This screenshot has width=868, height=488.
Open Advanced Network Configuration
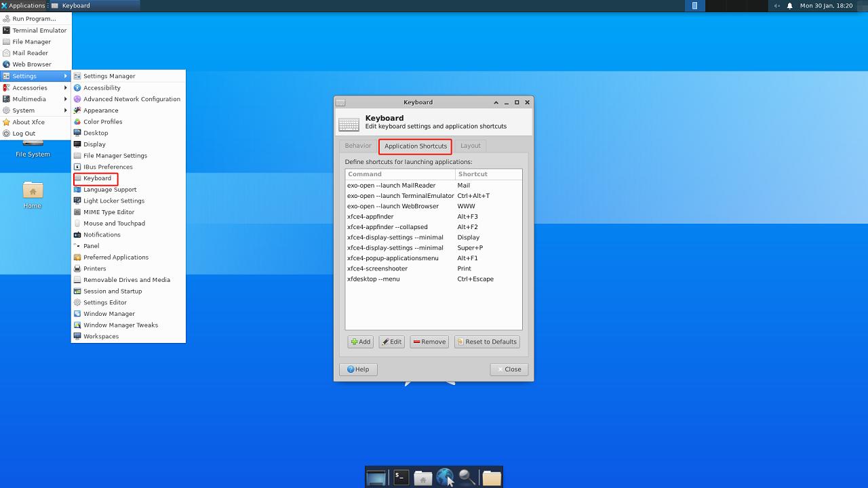click(128, 99)
